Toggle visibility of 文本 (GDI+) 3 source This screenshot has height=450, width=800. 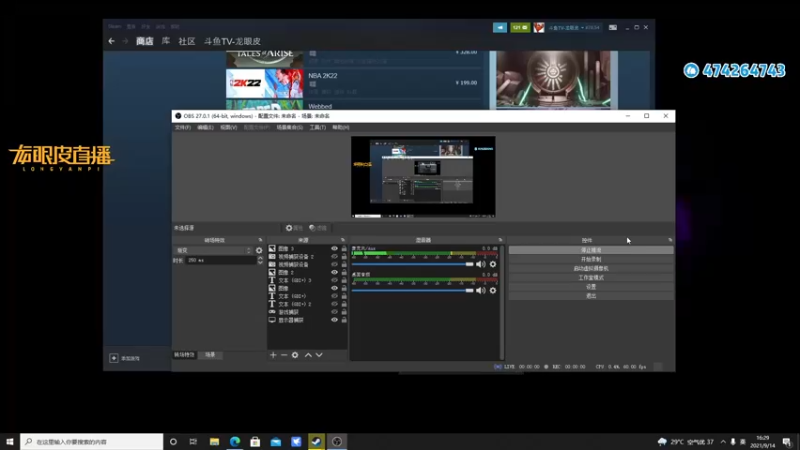click(334, 280)
